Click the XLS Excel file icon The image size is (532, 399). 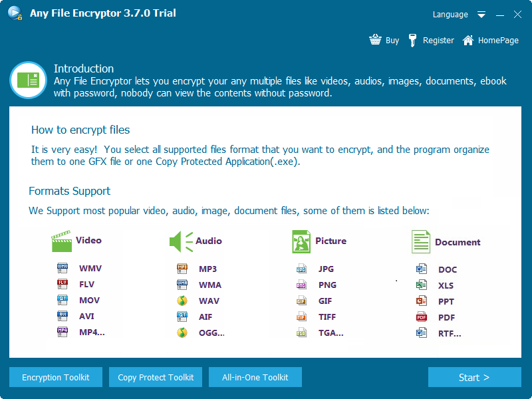pyautogui.click(x=422, y=285)
